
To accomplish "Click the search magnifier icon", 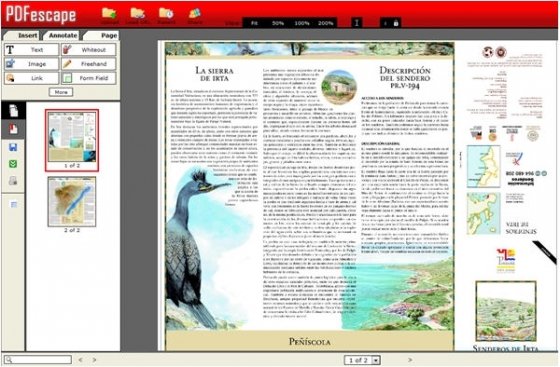I will [x=9, y=360].
